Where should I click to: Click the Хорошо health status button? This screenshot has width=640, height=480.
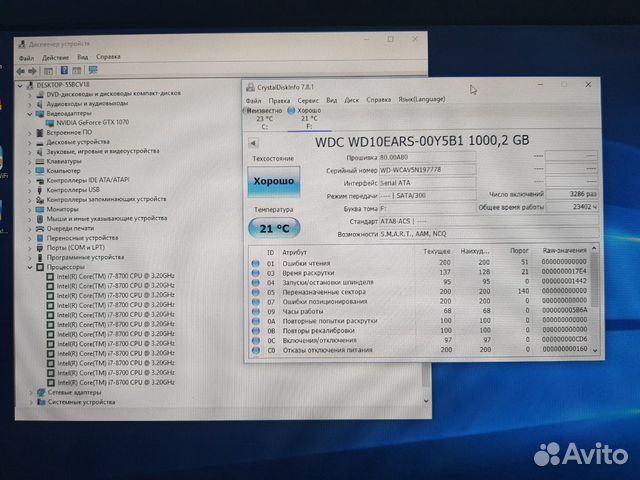click(x=274, y=181)
